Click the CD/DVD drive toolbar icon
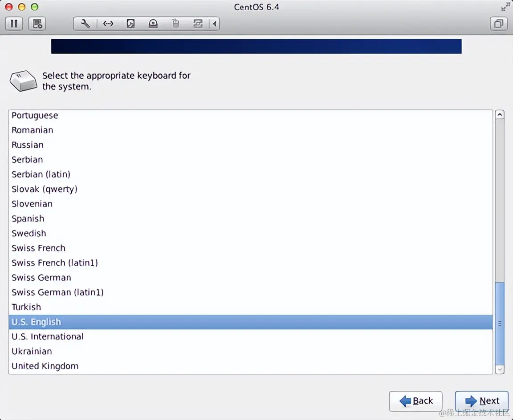513x420 pixels. coord(153,24)
